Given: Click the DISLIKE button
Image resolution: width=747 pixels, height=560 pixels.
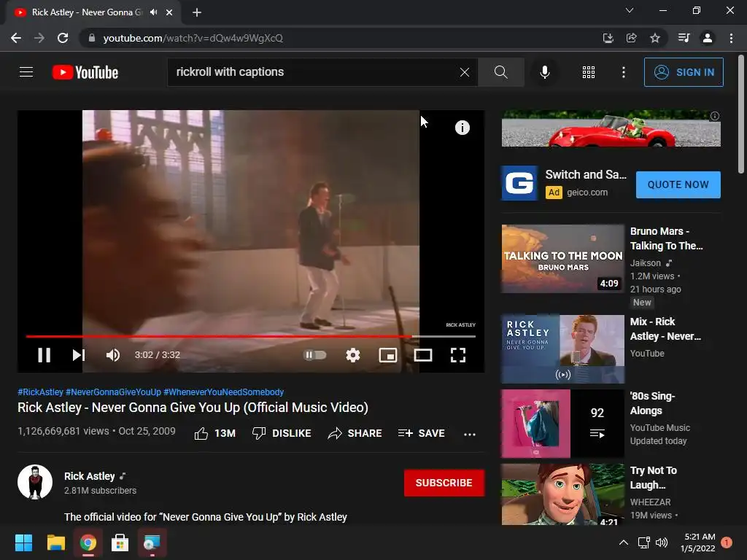Looking at the screenshot, I should coord(282,433).
